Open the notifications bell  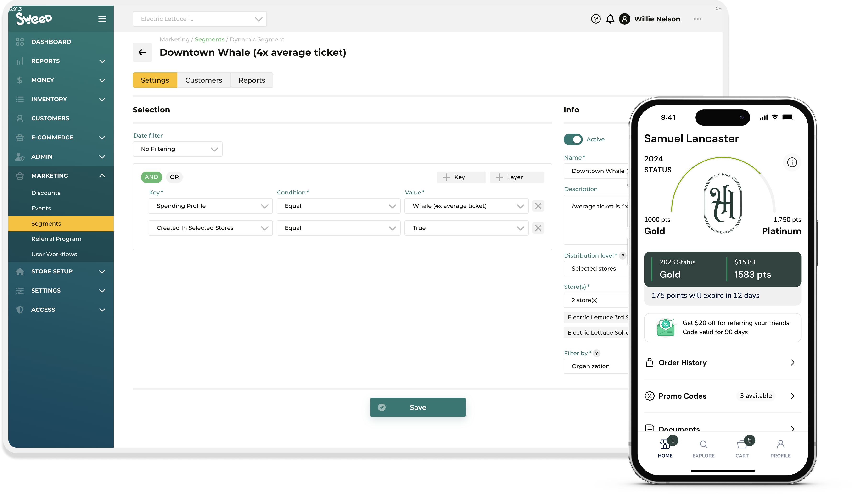click(x=610, y=19)
